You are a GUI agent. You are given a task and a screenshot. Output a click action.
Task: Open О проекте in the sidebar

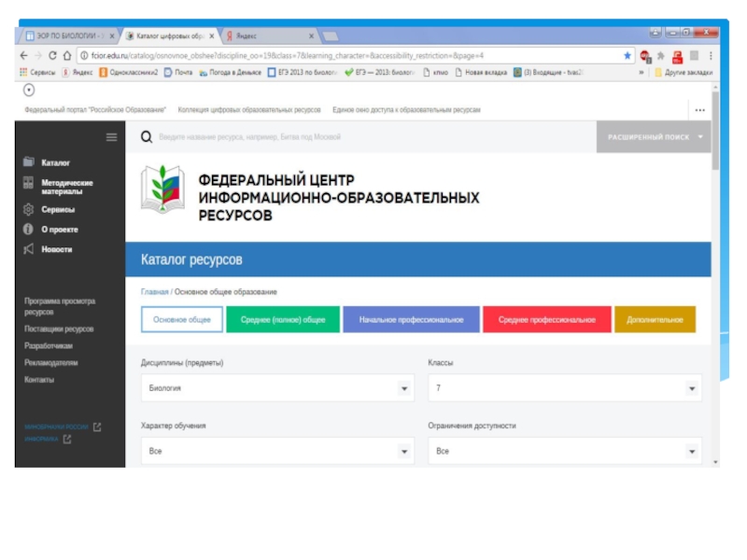[60, 230]
